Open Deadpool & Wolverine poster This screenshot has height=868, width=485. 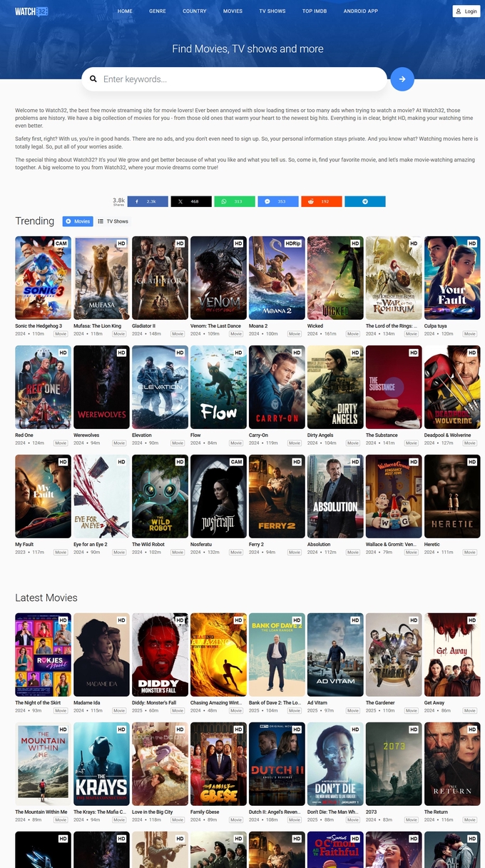pyautogui.click(x=452, y=387)
